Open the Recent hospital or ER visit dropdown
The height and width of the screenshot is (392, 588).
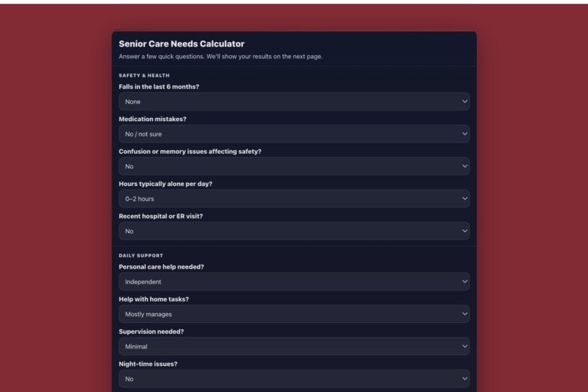tap(294, 231)
